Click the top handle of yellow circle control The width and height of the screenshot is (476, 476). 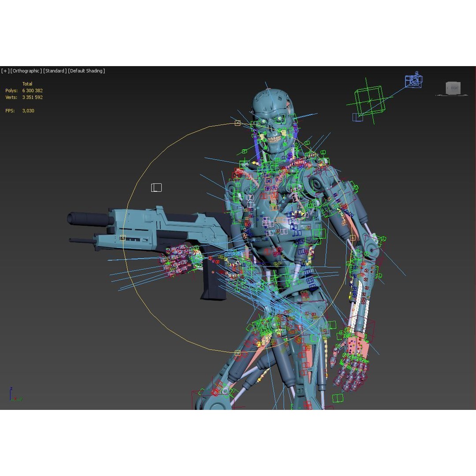238,123
